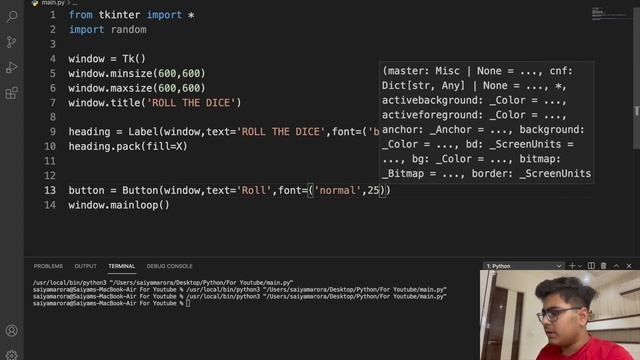The width and height of the screenshot is (640, 360).
Task: Click 'heading.pack(fill=X)' line
Action: [128, 147]
